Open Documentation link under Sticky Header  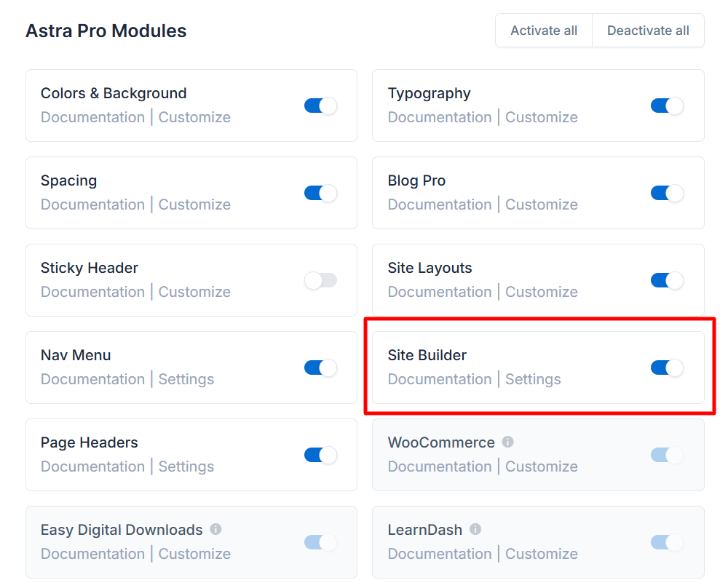(92, 292)
